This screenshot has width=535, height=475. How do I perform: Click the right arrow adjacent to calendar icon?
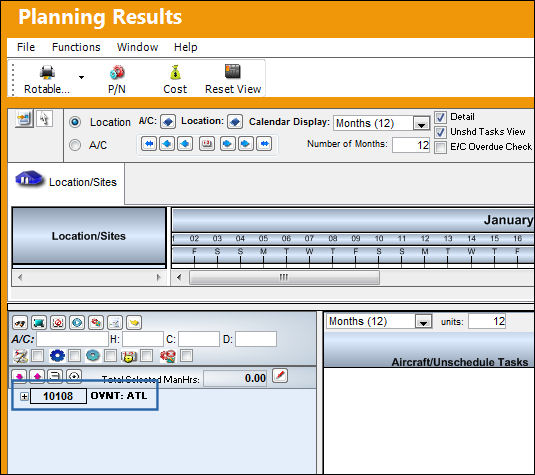[x=228, y=144]
